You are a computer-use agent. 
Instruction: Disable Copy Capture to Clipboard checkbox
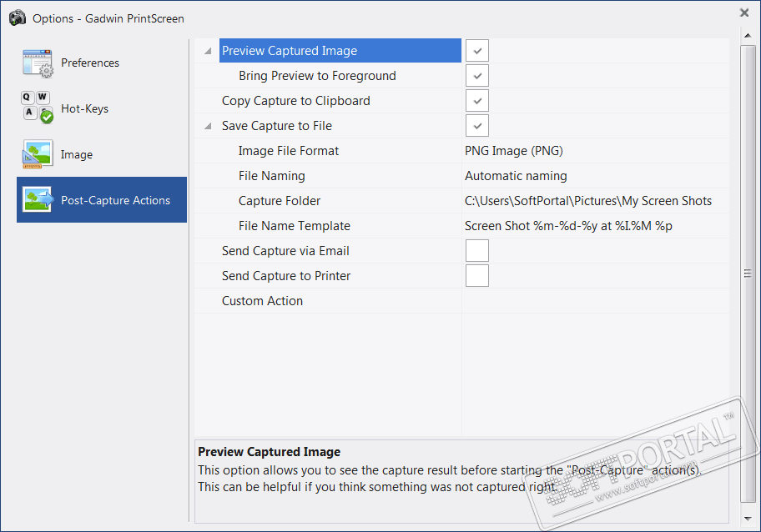pyautogui.click(x=476, y=101)
